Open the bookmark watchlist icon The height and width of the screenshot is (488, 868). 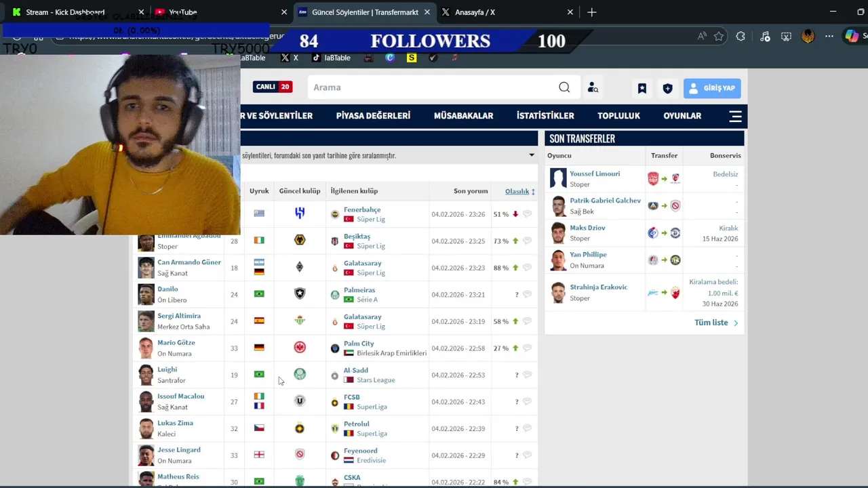tap(642, 88)
